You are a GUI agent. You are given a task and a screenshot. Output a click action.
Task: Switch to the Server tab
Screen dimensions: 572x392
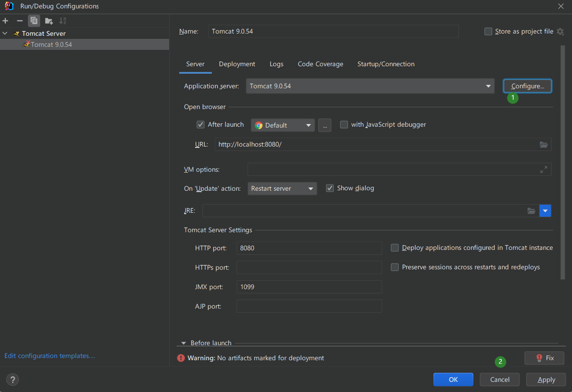(196, 64)
